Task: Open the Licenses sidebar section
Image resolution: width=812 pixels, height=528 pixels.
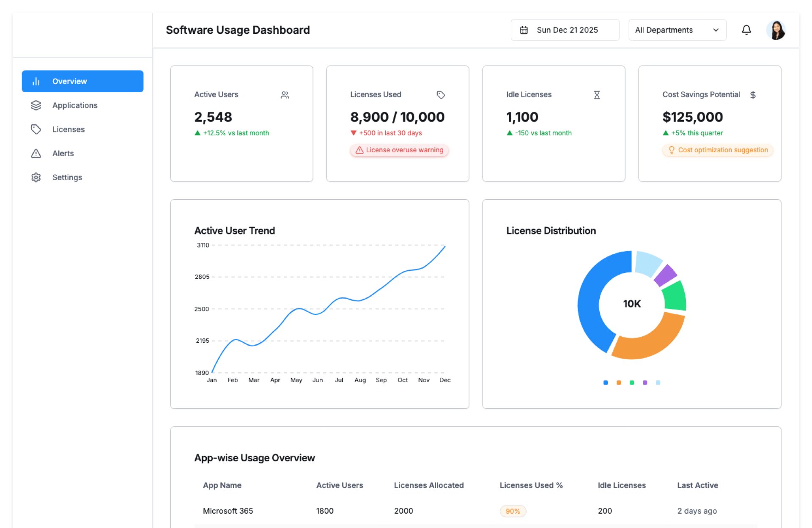Action: coord(69,129)
